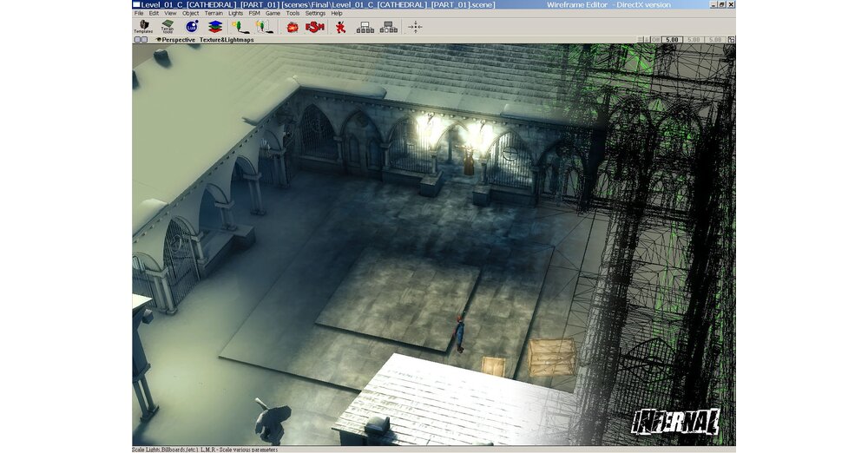Screen dimensions: 868x453
Task: Open the View menu
Action: click(x=170, y=13)
